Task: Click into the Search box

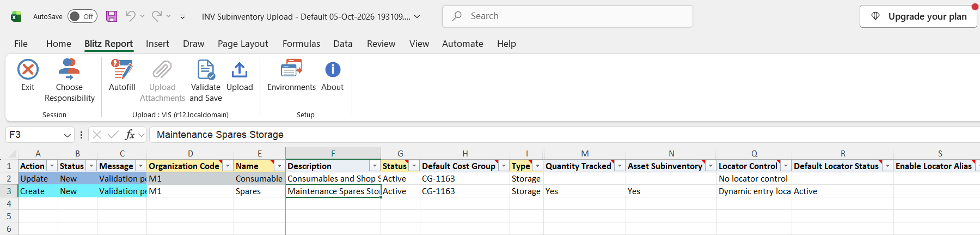Action: coord(567,16)
